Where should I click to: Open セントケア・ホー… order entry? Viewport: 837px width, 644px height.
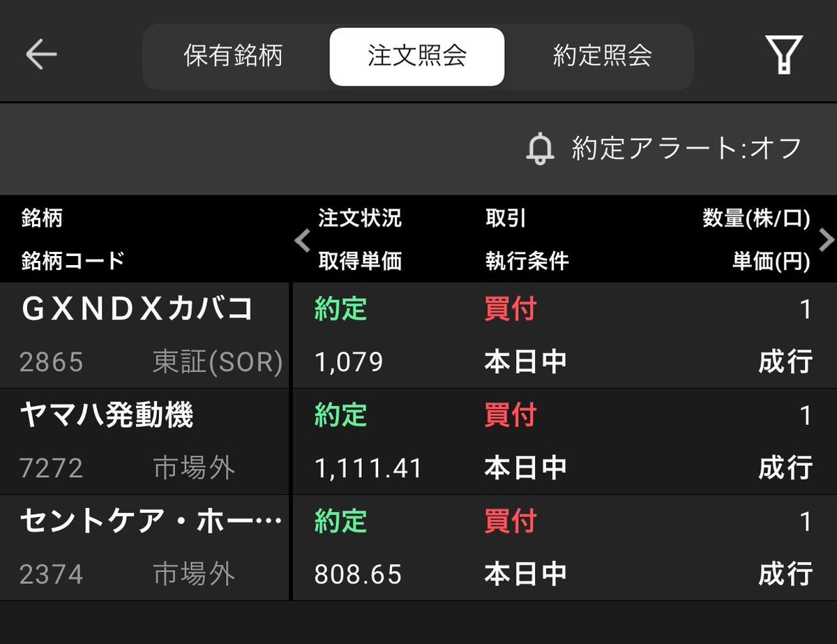click(x=418, y=548)
